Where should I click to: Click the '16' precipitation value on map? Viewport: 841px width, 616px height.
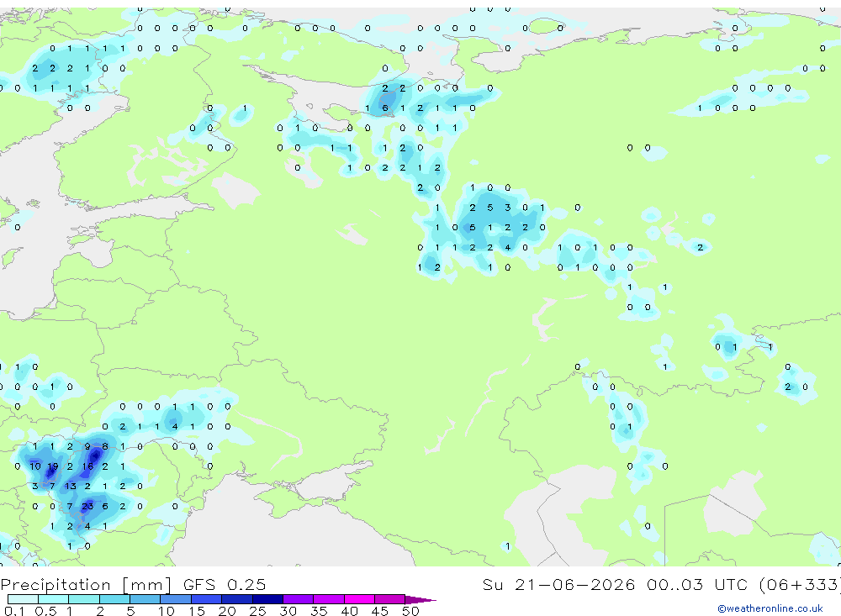pos(87,466)
